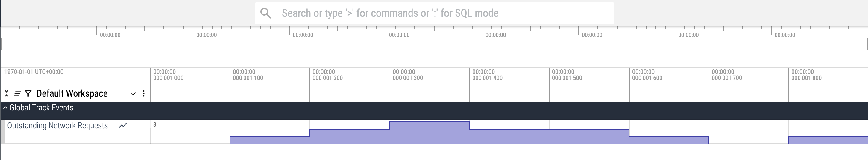The image size is (868, 160).
Task: Click the Default Workspace dropdown arrow
Action: (133, 94)
